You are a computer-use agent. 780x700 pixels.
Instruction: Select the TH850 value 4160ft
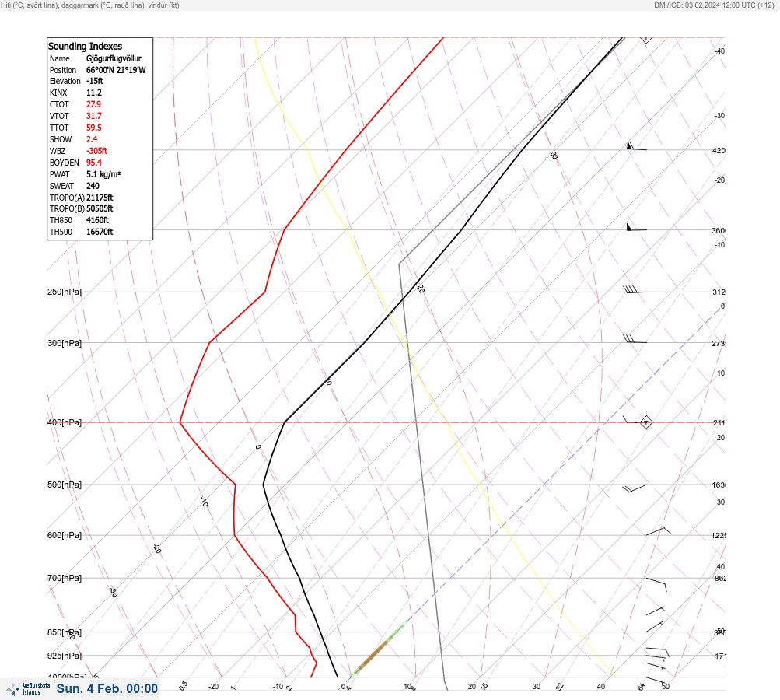pyautogui.click(x=97, y=220)
